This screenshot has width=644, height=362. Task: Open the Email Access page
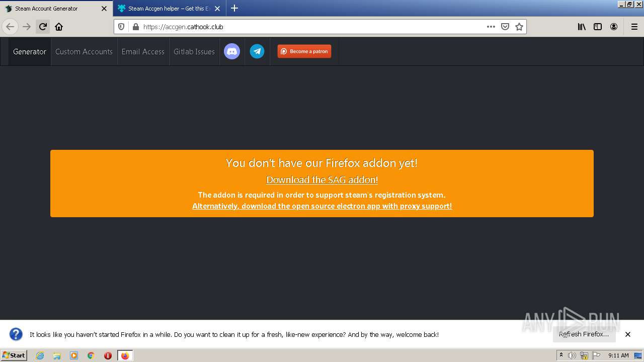[143, 52]
